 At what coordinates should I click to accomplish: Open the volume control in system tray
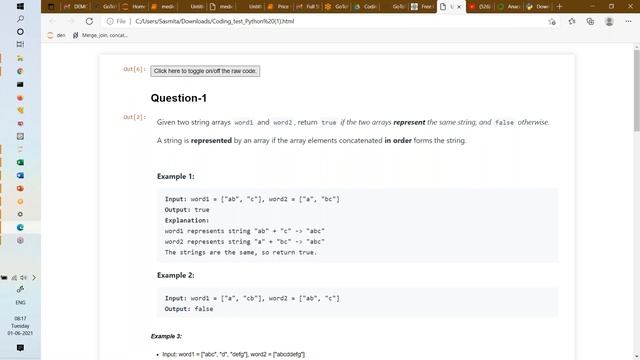[23, 278]
